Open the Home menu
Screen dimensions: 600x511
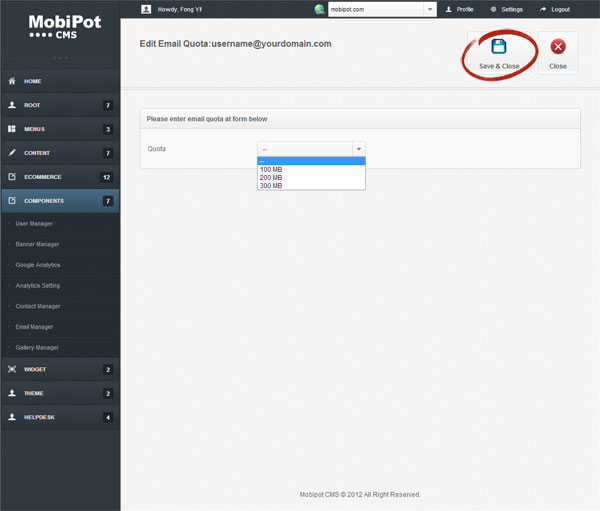(x=60, y=81)
